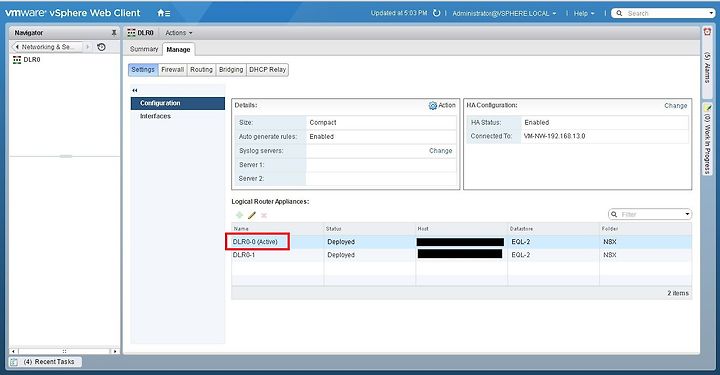Open the DHCP Relay sub-tab
Screen dimensions: 720x375
[x=267, y=69]
